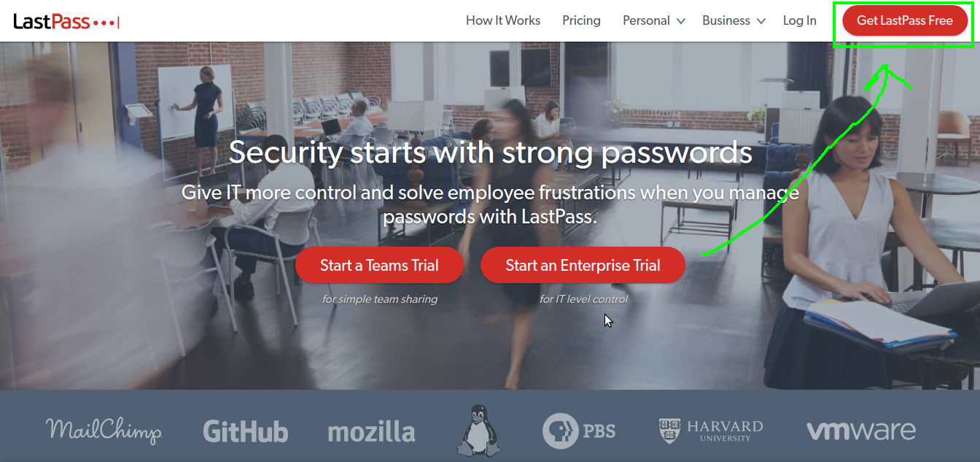Click the VMware logo
Viewport: 980px width, 462px height.
coord(861,431)
